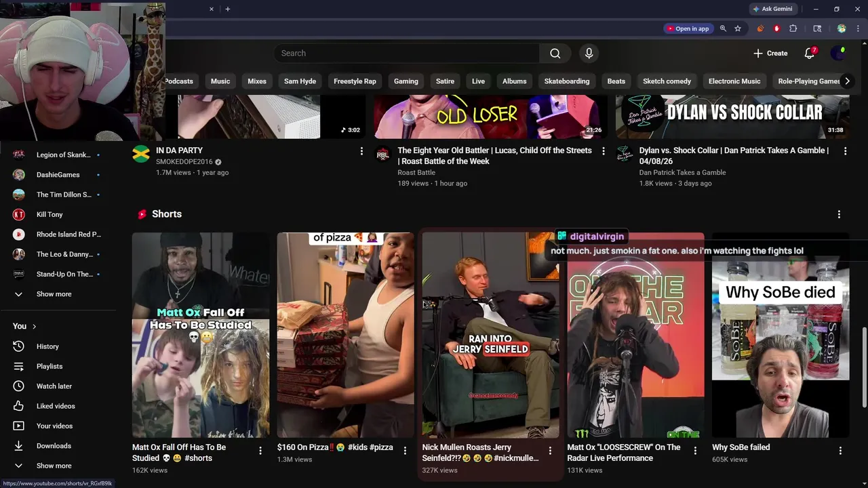The image size is (868, 488).
Task: Select the Beats chip
Action: click(x=616, y=81)
